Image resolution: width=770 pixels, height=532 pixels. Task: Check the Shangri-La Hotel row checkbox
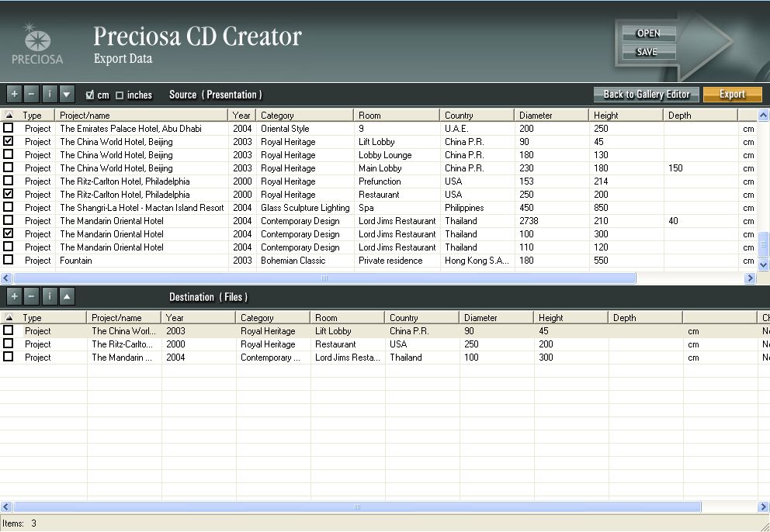click(x=9, y=207)
